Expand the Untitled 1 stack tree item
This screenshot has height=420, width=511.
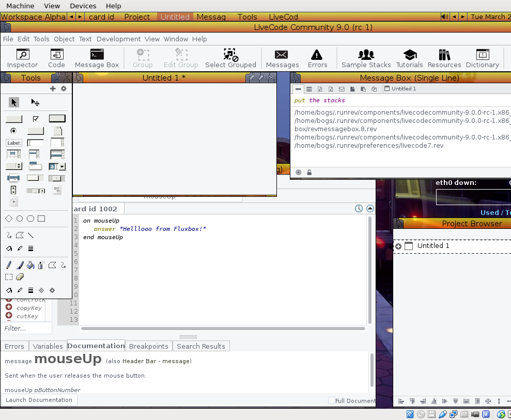398,246
